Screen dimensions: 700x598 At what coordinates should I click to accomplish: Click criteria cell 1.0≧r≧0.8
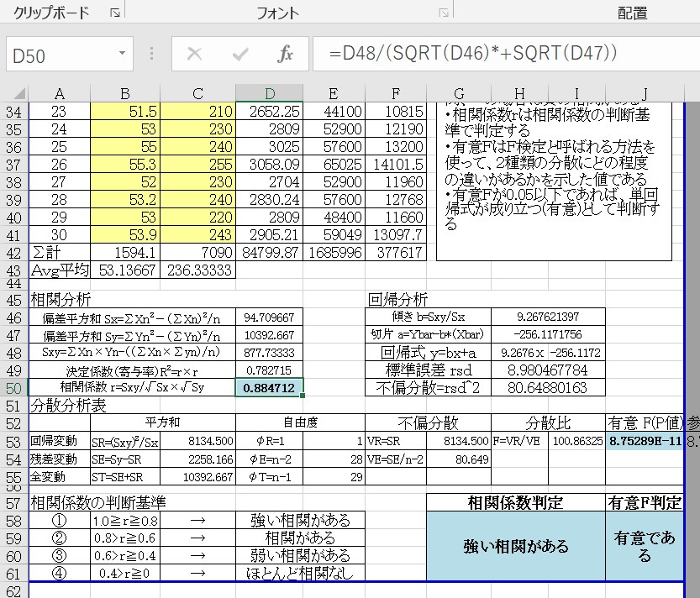tap(125, 521)
